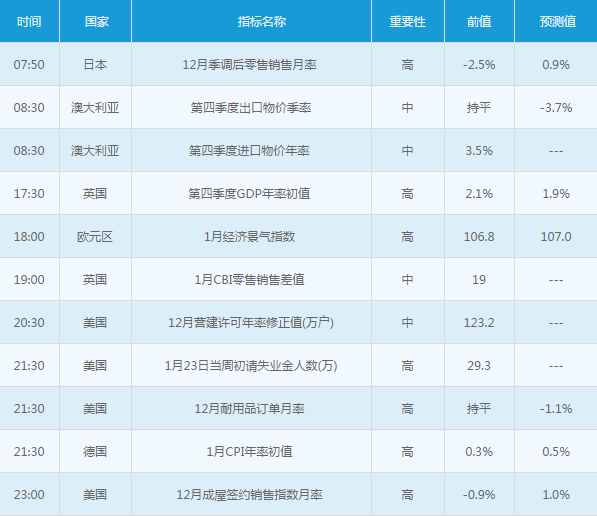
Task: Select the 前值 column header
Action: click(x=479, y=21)
